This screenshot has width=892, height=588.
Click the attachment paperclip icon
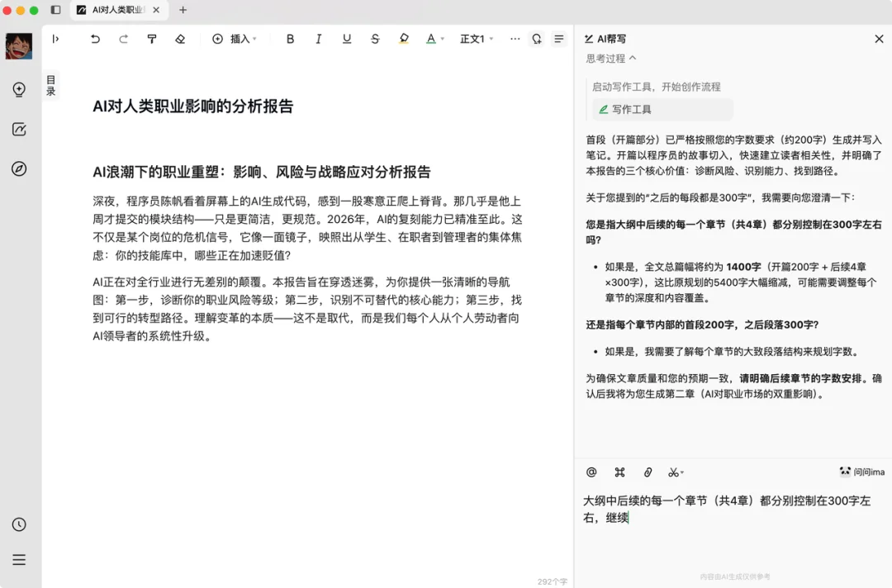pyautogui.click(x=648, y=472)
